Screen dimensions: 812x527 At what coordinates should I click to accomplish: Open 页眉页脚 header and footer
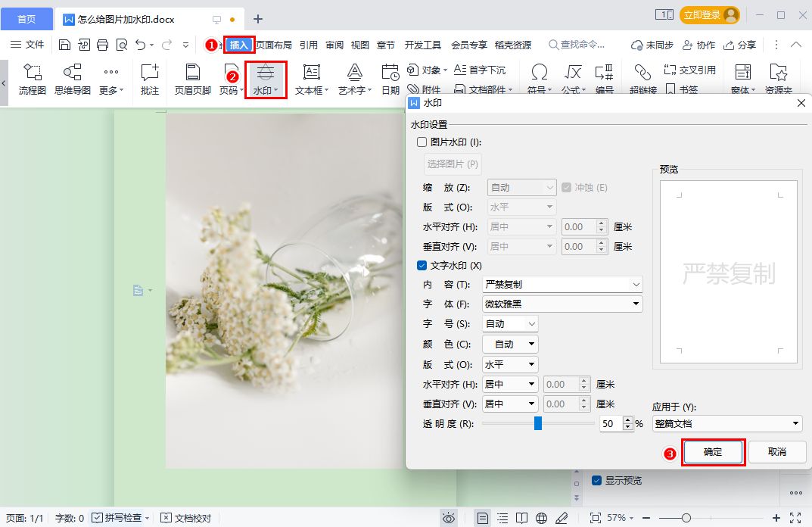point(193,80)
